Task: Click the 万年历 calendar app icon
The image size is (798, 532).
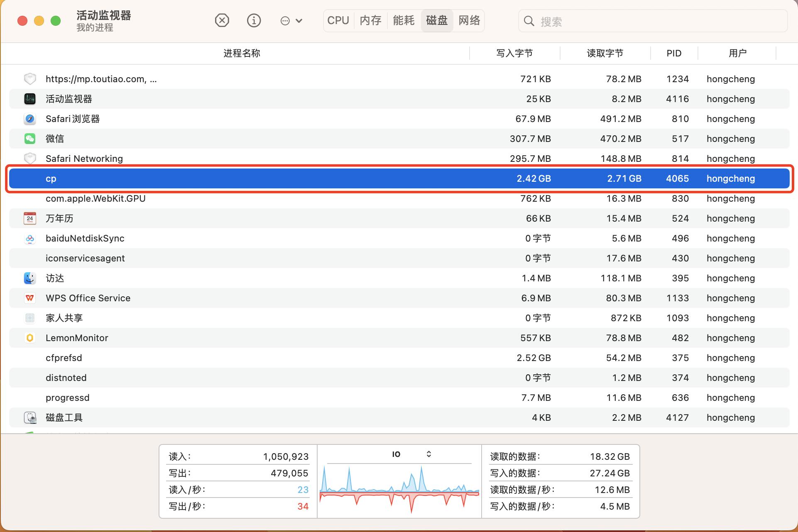Action: (29, 218)
